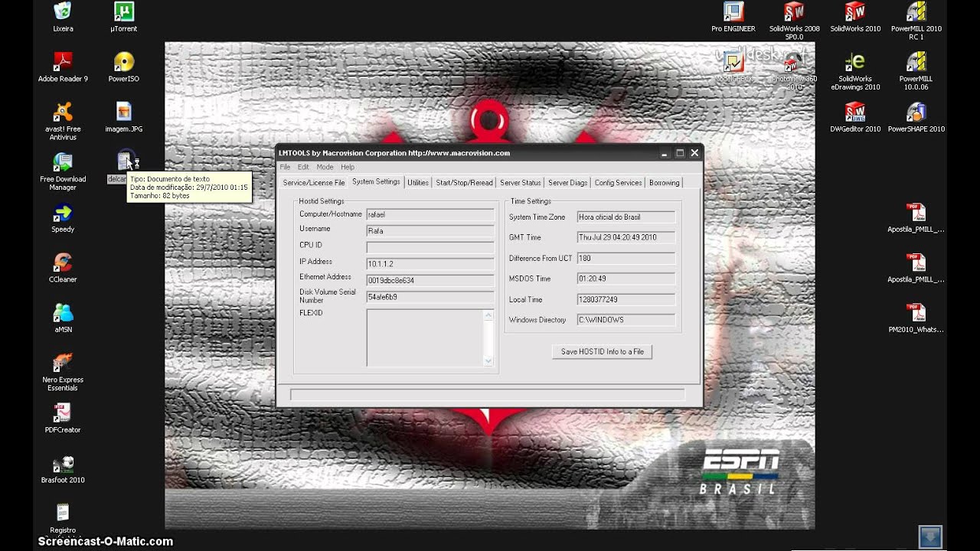
Task: Maximize the LMTOOLS window
Action: point(679,153)
